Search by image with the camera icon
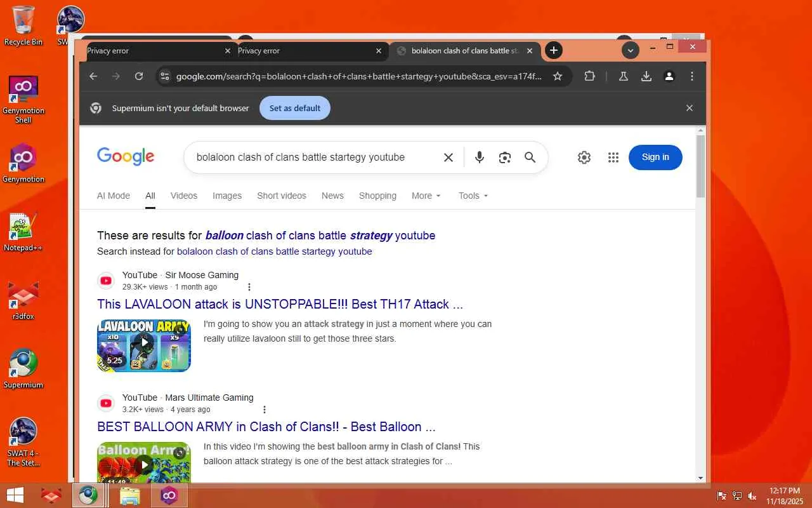 coord(505,157)
